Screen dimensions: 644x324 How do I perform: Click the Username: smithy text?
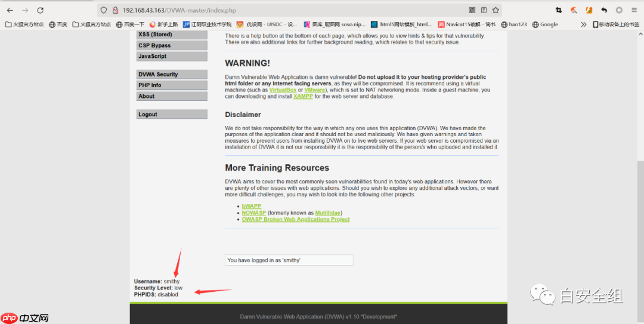tap(156, 281)
